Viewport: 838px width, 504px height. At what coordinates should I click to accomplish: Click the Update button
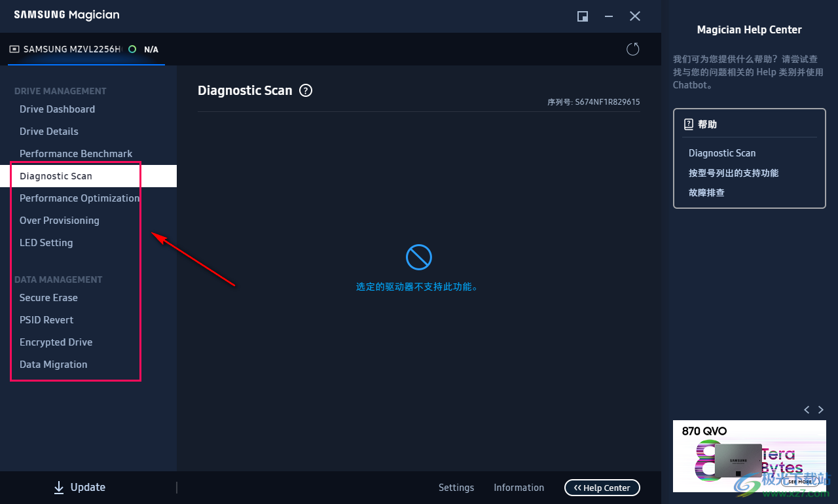(79, 487)
